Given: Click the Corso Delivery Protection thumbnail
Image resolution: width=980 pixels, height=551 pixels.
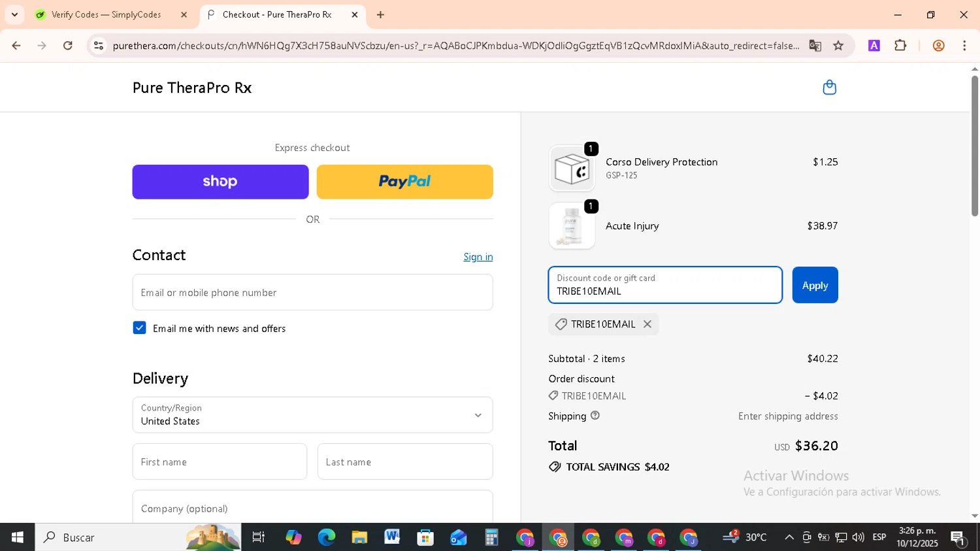Looking at the screenshot, I should pos(572,169).
